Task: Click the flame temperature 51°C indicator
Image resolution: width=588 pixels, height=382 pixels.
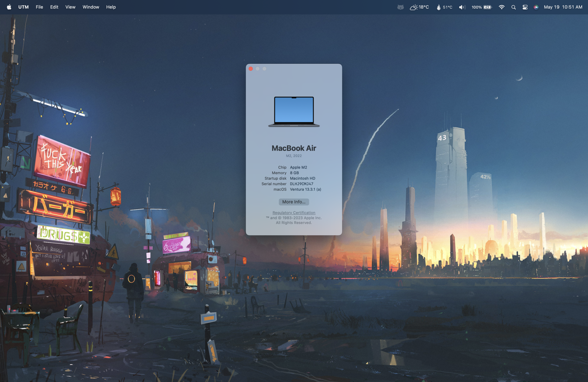Action: coord(444,7)
